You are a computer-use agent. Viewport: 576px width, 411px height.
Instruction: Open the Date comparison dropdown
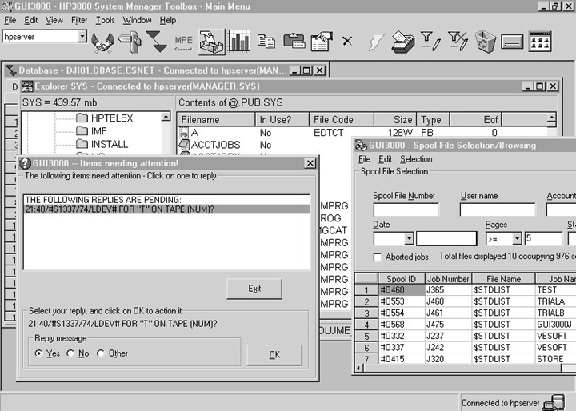click(x=409, y=239)
